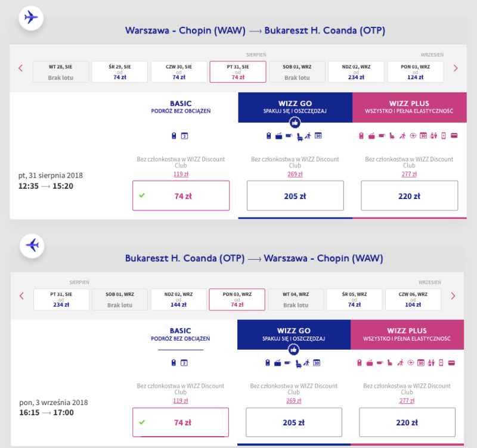Select return date CZW 06, WRZ 104 zł
The width and height of the screenshot is (477, 448).
(x=413, y=300)
